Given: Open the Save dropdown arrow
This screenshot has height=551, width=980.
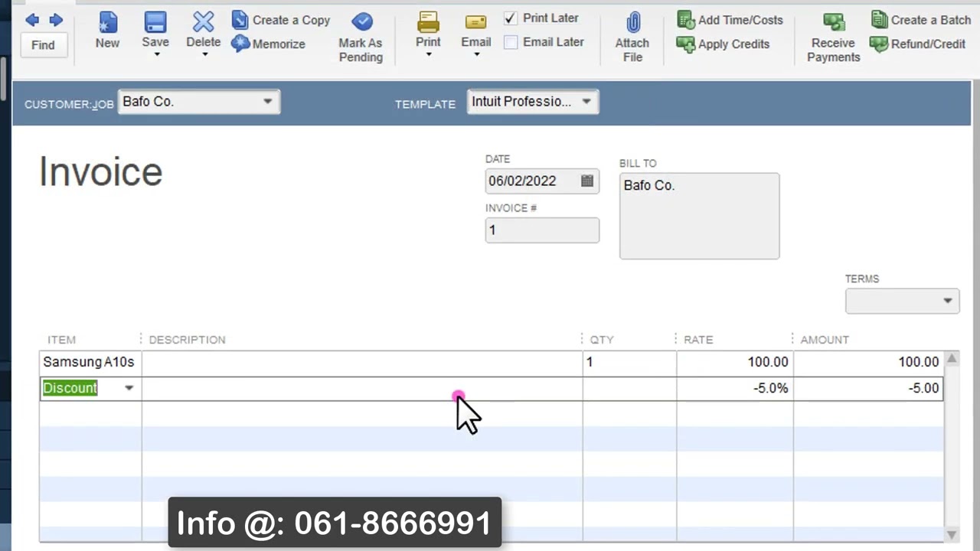Looking at the screenshot, I should coord(156,54).
